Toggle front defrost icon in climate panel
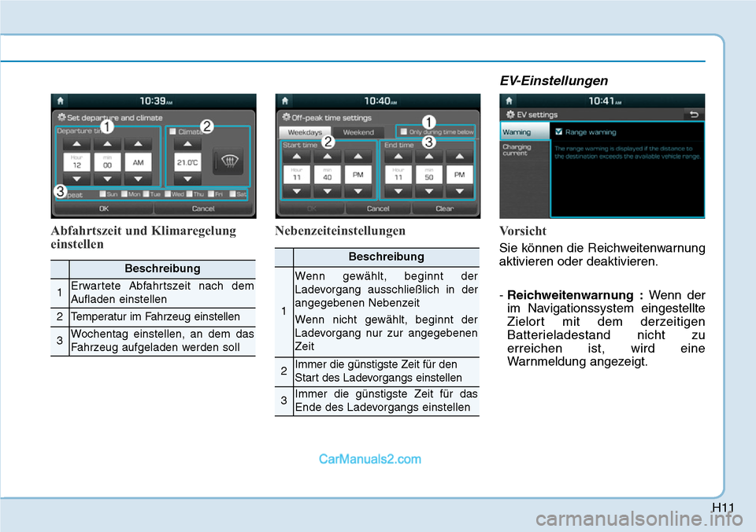This screenshot has height=532, width=756. point(229,161)
